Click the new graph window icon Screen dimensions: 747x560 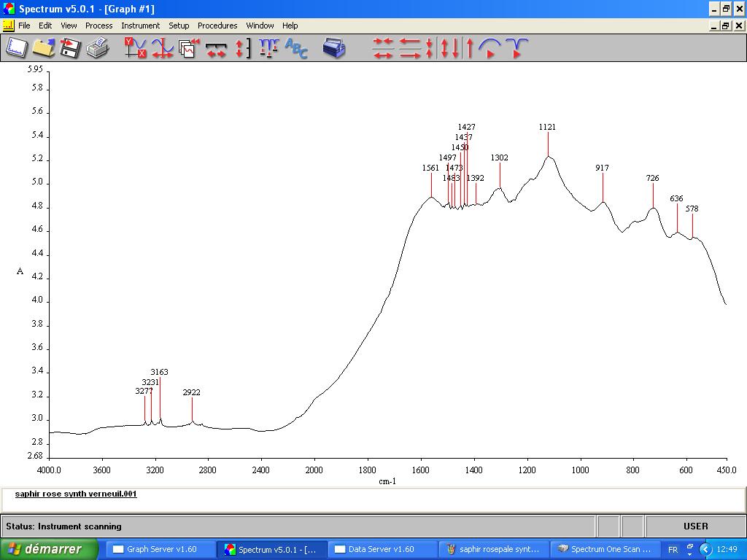pyautogui.click(x=16, y=48)
